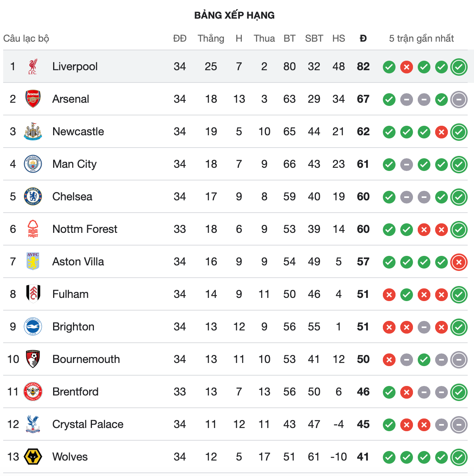The height and width of the screenshot is (476, 474).
Task: Click the HS column header
Action: click(338, 38)
